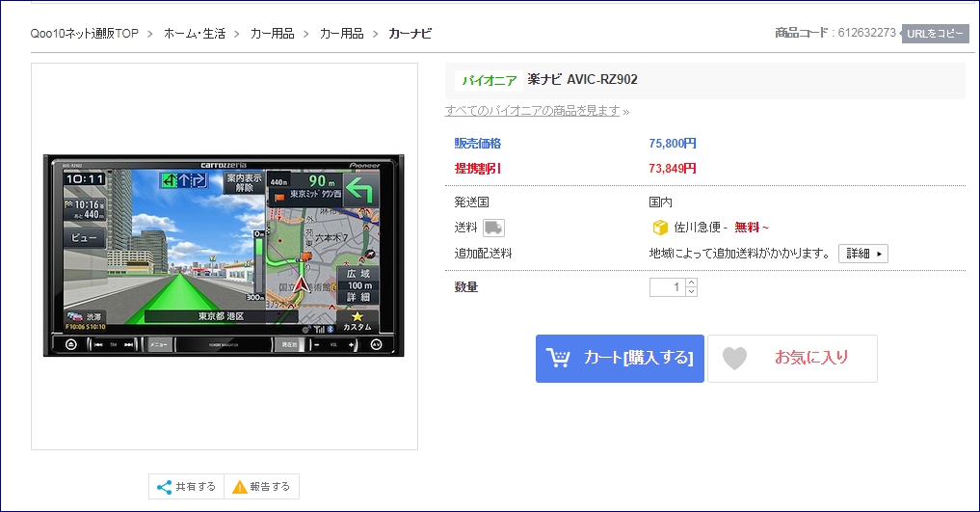
Task: Click the delivery truck icon next to 送料
Action: (x=493, y=228)
